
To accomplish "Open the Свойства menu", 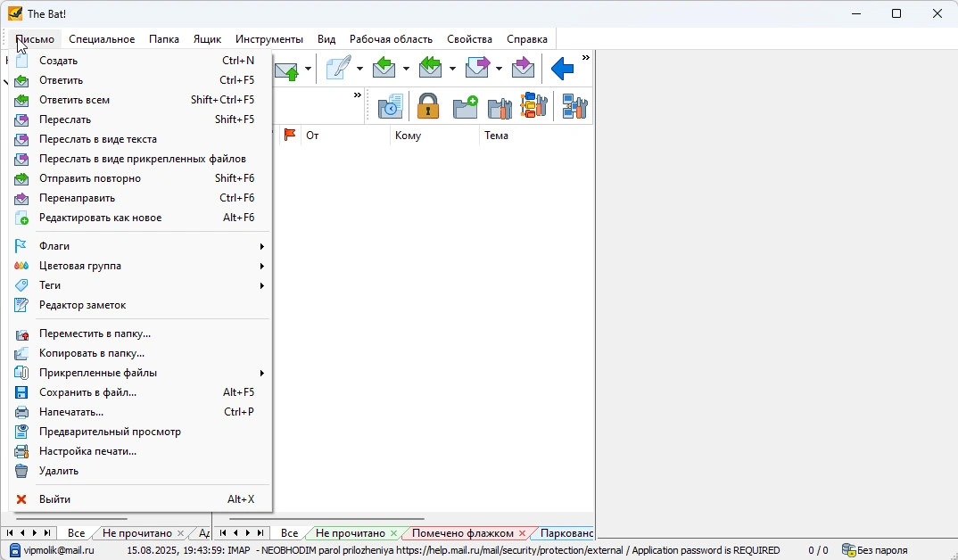I will tap(469, 39).
